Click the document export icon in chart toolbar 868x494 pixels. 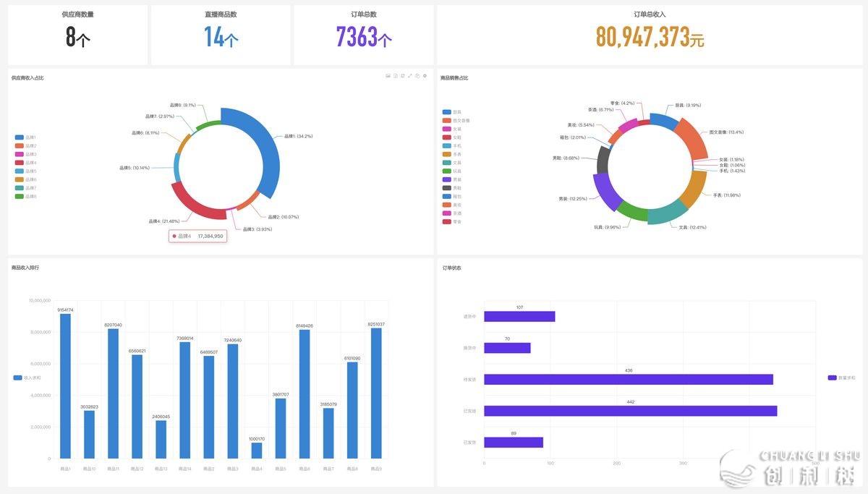tap(395, 76)
